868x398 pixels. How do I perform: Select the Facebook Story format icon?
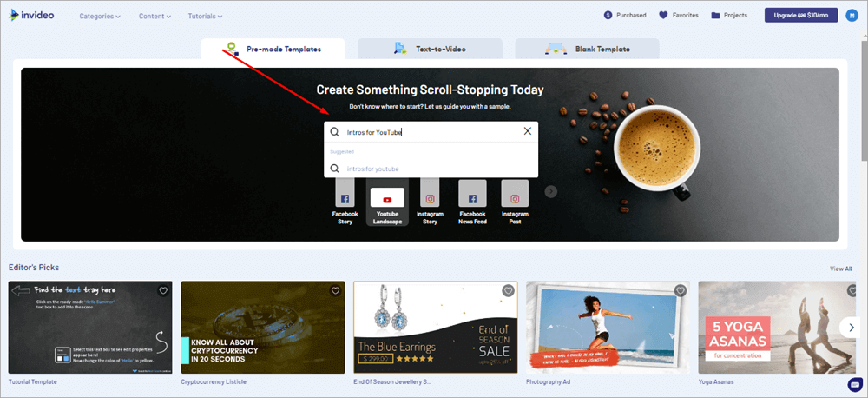345,199
